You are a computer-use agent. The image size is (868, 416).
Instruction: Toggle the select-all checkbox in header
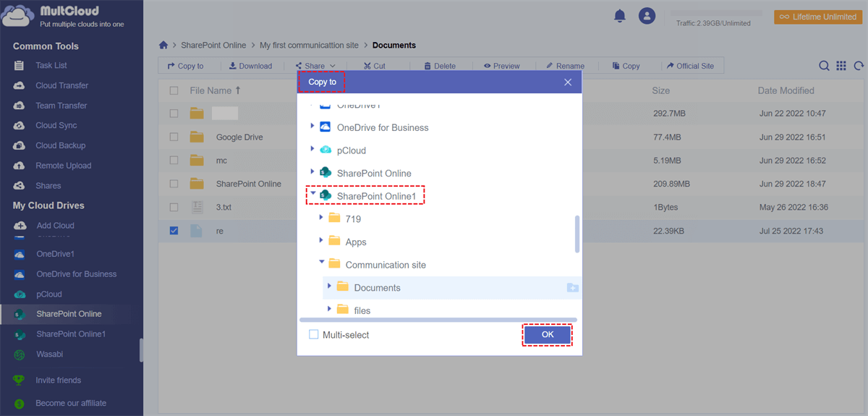click(x=174, y=90)
